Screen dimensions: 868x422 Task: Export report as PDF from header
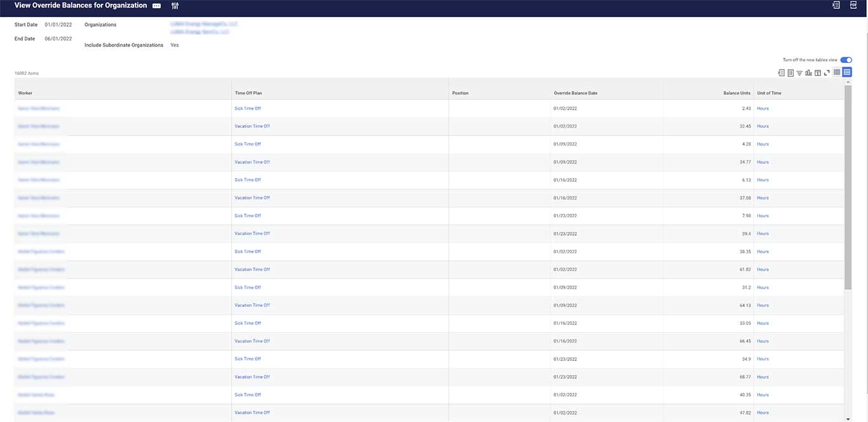coord(853,5)
